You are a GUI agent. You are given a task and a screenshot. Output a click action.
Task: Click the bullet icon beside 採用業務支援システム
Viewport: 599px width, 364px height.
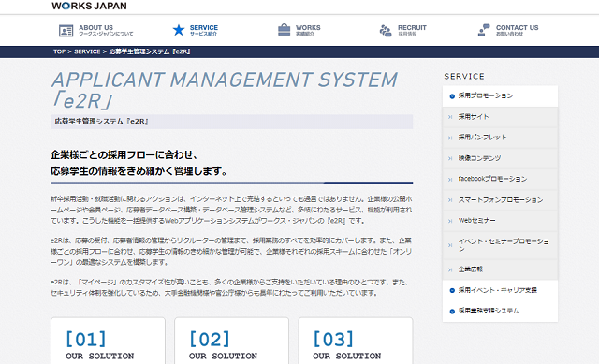tap(452, 312)
